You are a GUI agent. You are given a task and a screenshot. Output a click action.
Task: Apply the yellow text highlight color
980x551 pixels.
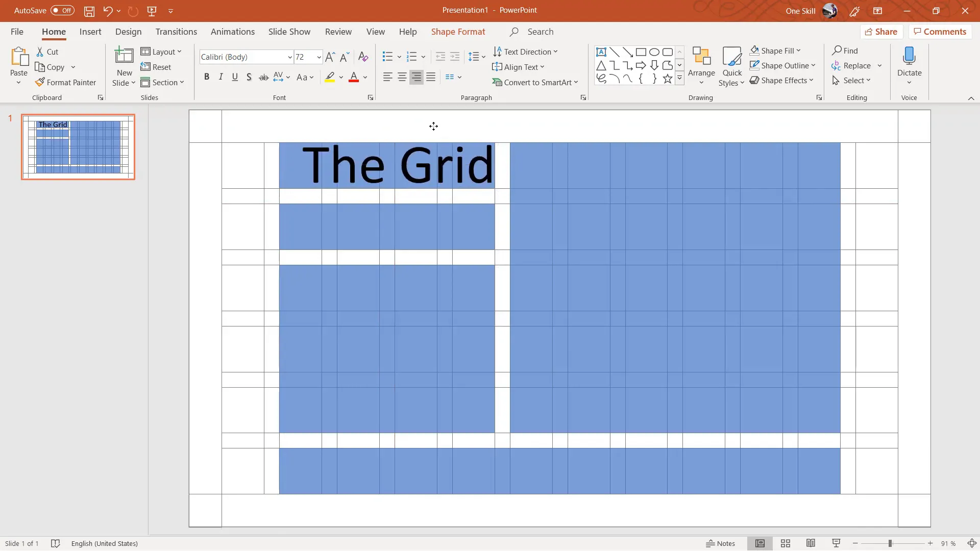330,77
